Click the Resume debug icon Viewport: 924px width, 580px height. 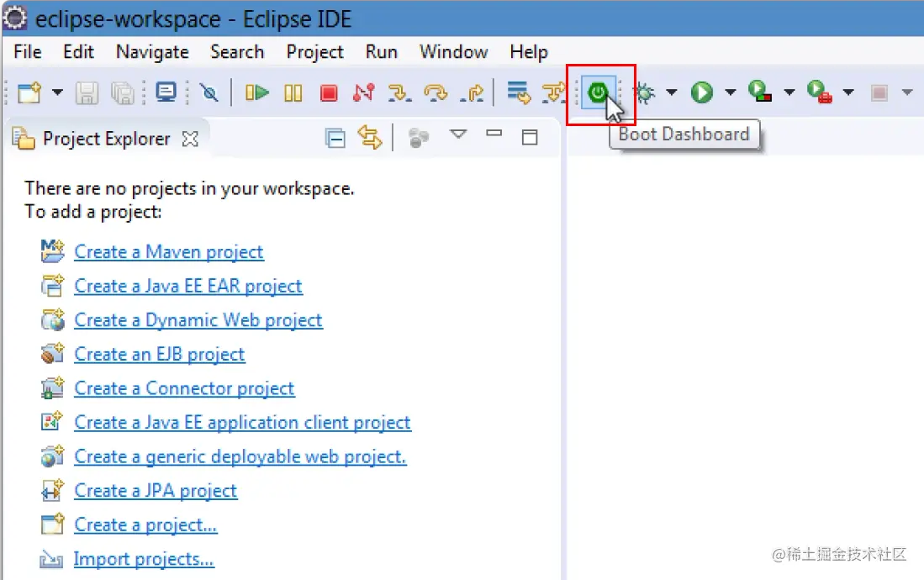pyautogui.click(x=257, y=92)
